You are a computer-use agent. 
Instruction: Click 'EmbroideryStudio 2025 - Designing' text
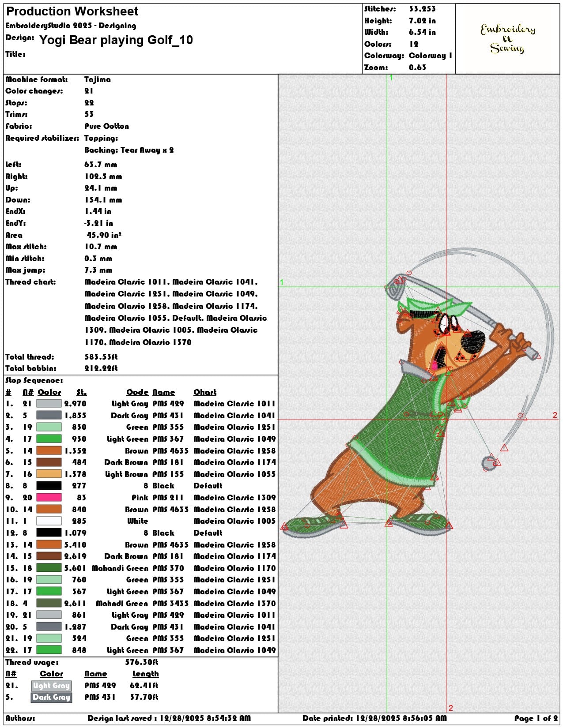click(71, 26)
